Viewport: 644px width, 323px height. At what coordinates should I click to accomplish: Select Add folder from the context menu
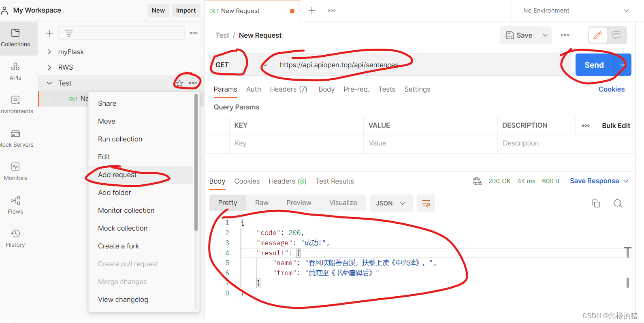click(115, 193)
